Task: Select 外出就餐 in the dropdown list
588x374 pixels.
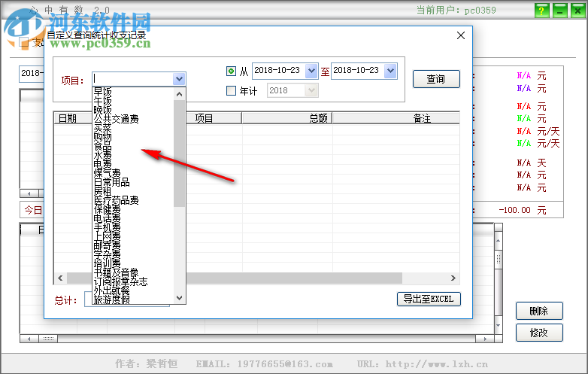Action: click(x=112, y=290)
